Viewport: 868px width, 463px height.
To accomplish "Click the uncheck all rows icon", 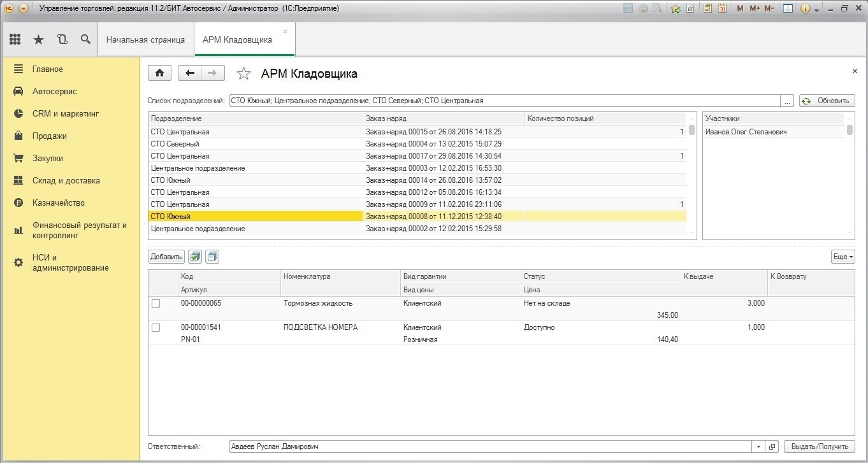I will click(x=212, y=257).
